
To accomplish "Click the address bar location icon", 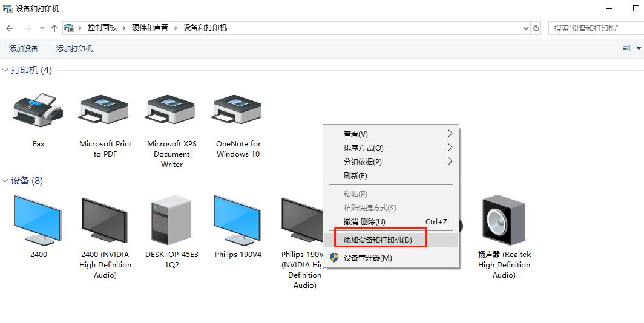I will click(x=69, y=28).
